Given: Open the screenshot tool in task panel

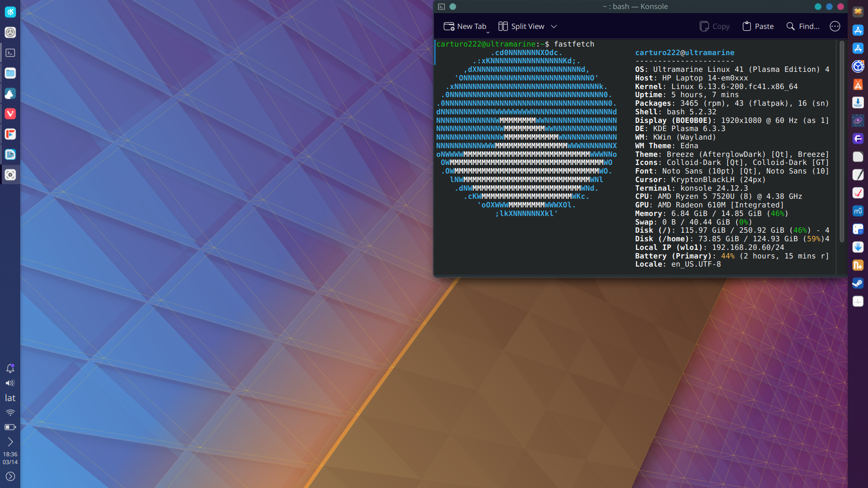Looking at the screenshot, I should [10, 175].
